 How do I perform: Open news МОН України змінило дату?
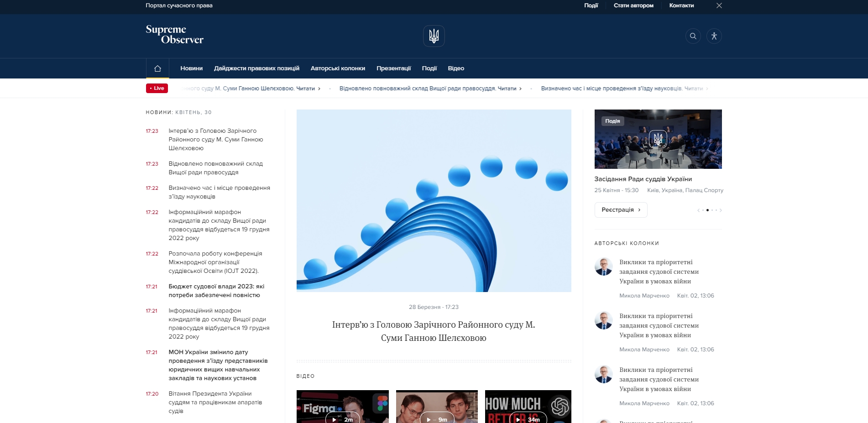(218, 365)
